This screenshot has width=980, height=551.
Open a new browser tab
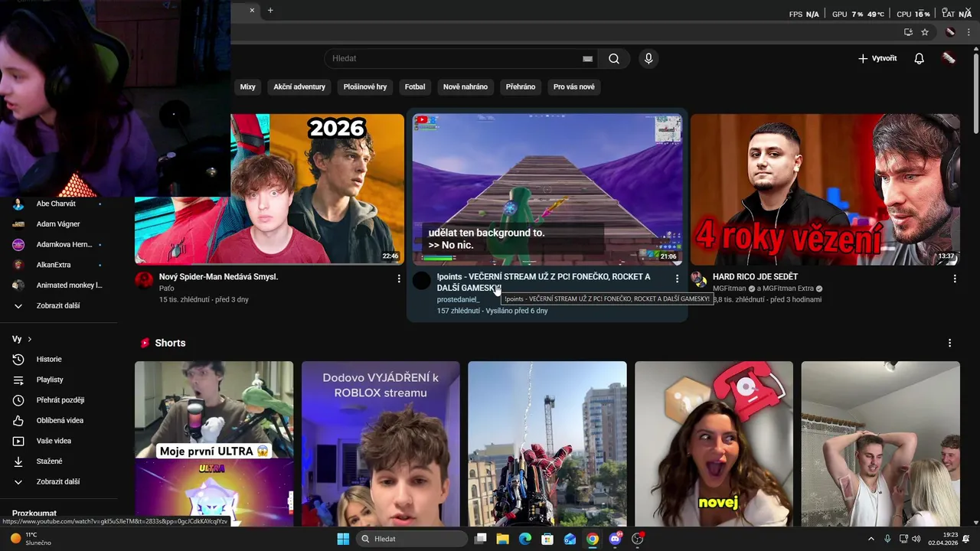click(270, 10)
